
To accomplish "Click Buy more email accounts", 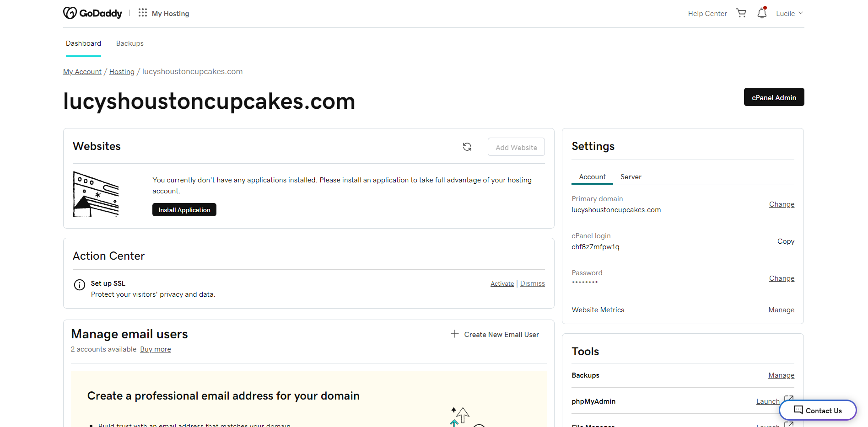I will click(x=155, y=349).
